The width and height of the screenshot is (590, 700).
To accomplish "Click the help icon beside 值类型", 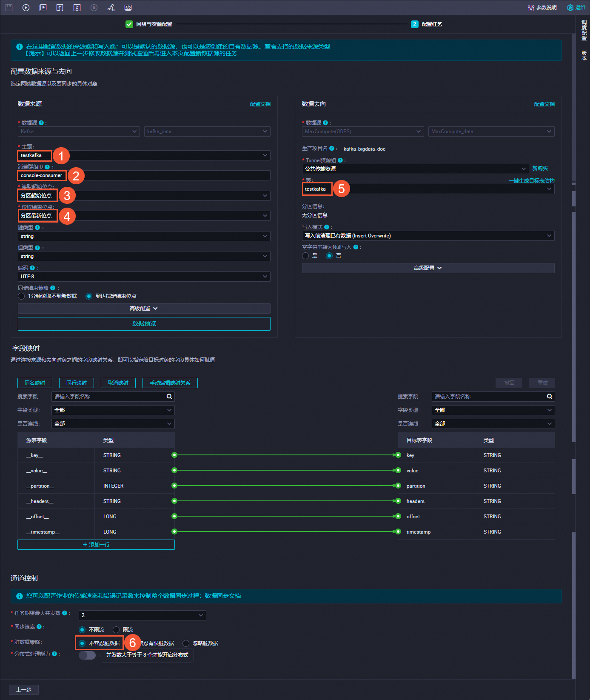I will coord(37,248).
